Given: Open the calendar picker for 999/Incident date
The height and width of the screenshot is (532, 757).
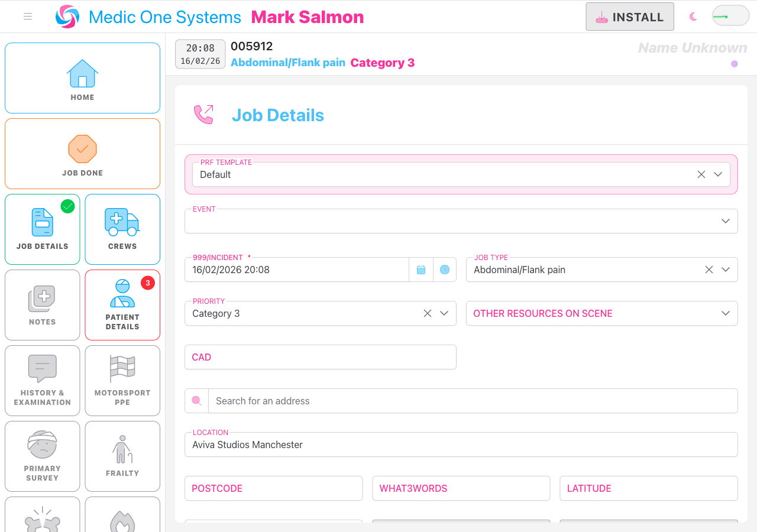Looking at the screenshot, I should click(x=421, y=270).
